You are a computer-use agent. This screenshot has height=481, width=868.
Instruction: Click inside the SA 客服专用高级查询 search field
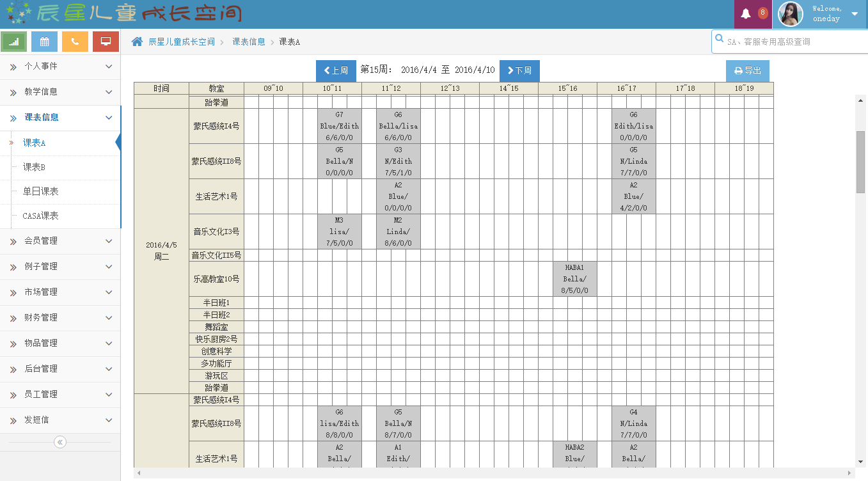coord(787,40)
